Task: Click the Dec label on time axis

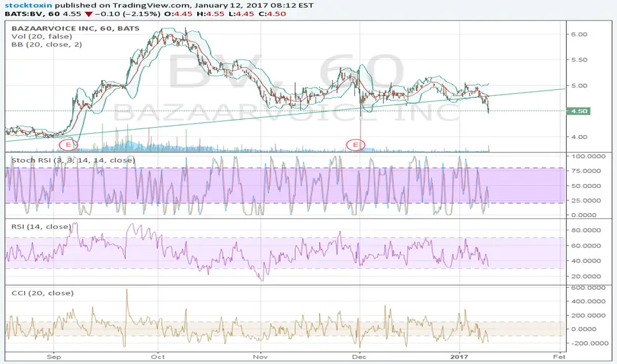Action: pyautogui.click(x=359, y=357)
